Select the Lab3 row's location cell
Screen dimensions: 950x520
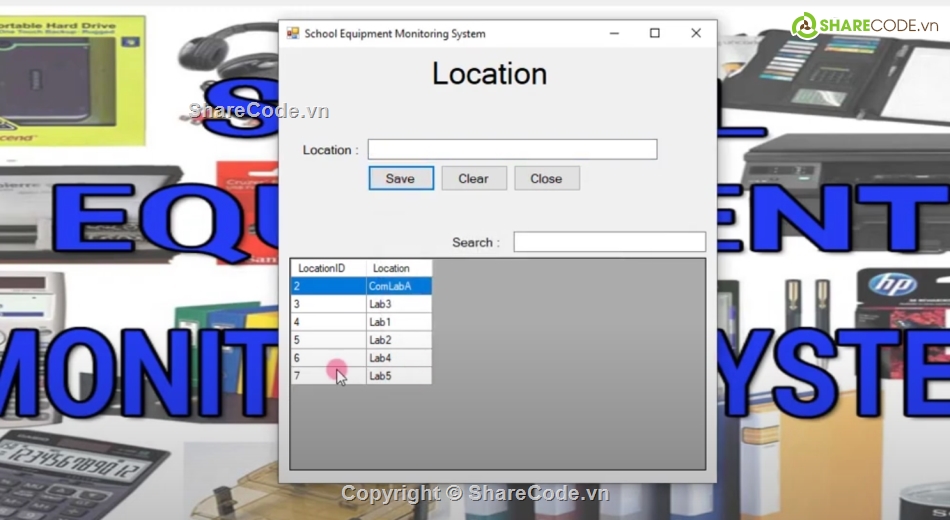(x=398, y=304)
